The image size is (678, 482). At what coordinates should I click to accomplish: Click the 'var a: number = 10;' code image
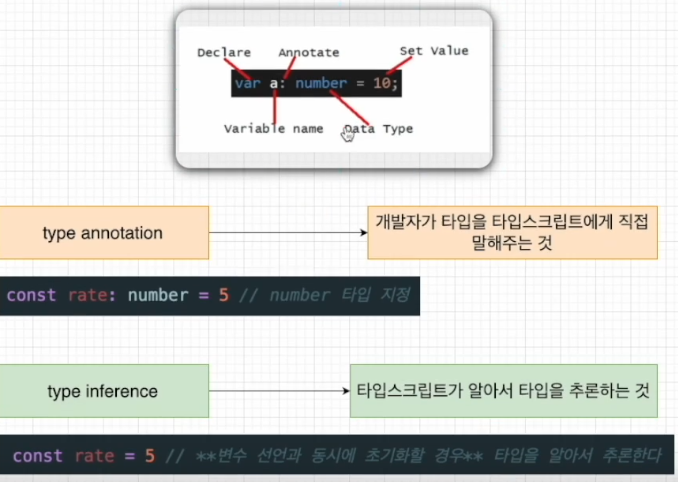pos(316,83)
